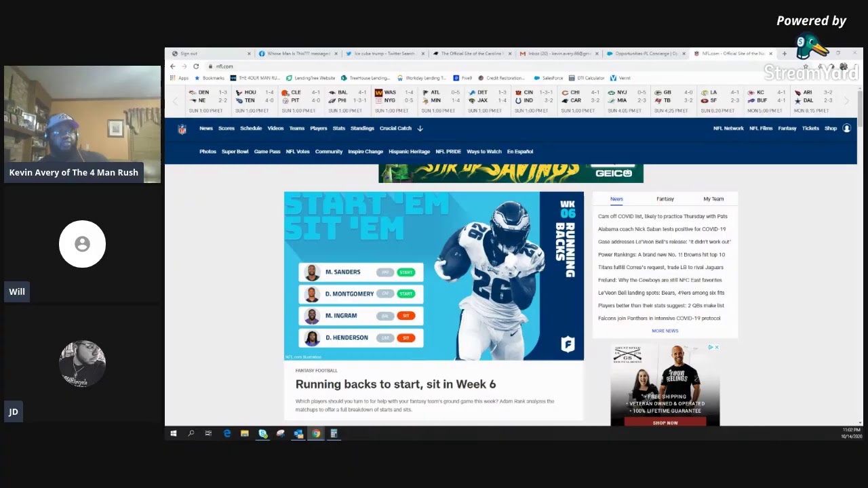Switch to Whose Man Is This Facebook tab

(x=298, y=54)
